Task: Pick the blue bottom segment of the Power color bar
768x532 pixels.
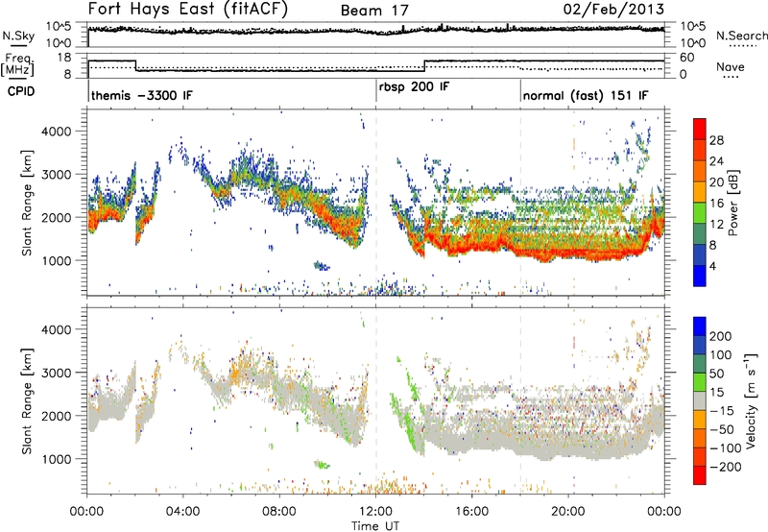Action: (700, 276)
